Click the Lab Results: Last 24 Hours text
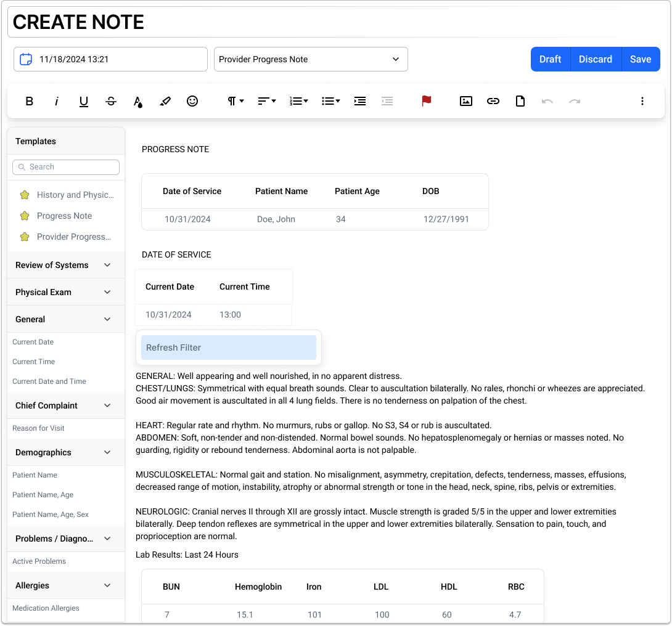The image size is (672, 626). click(x=187, y=555)
